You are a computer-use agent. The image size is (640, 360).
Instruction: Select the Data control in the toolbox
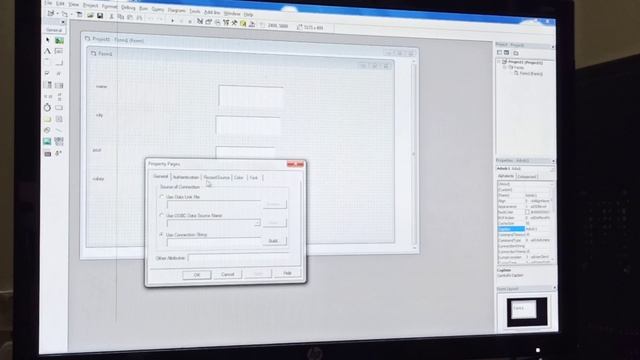(59, 142)
